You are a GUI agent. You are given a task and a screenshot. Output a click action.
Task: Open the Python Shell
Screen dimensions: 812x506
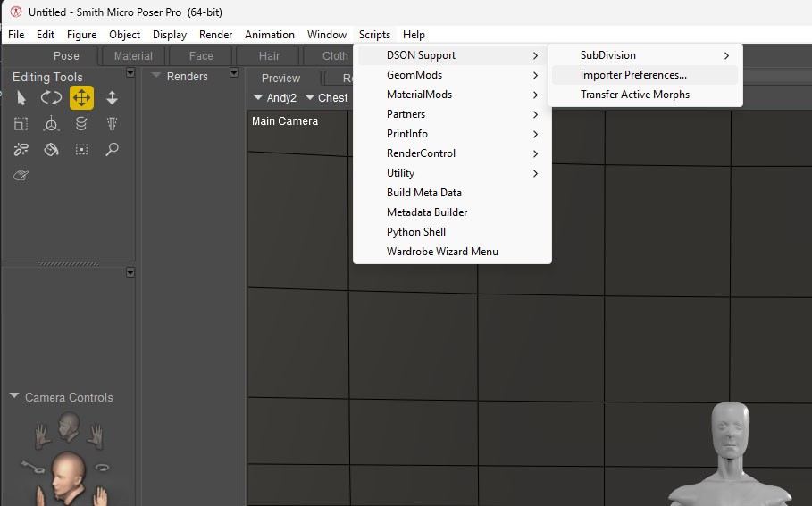452,232
